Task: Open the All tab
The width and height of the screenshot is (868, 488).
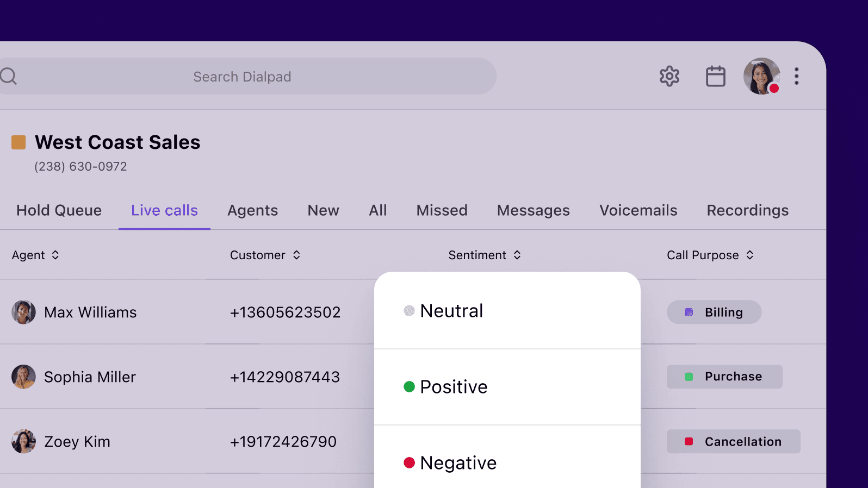Action: coord(378,210)
